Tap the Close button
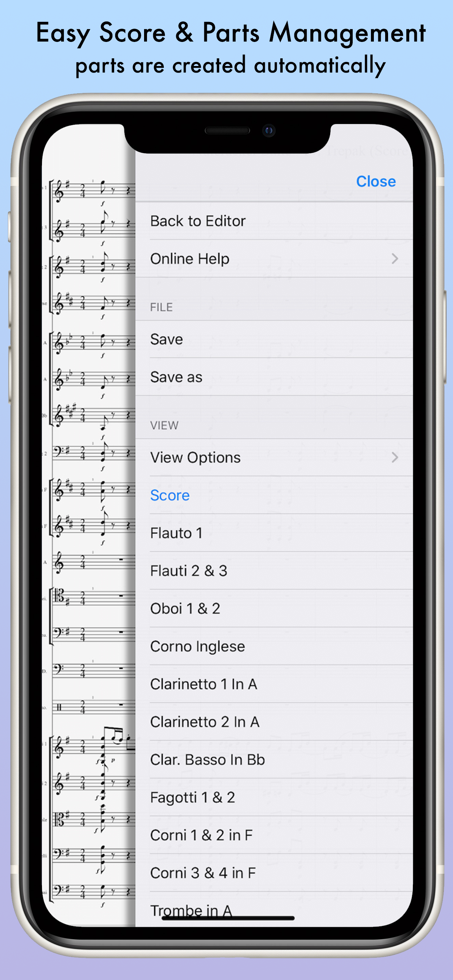This screenshot has width=453, height=980. coord(376,182)
